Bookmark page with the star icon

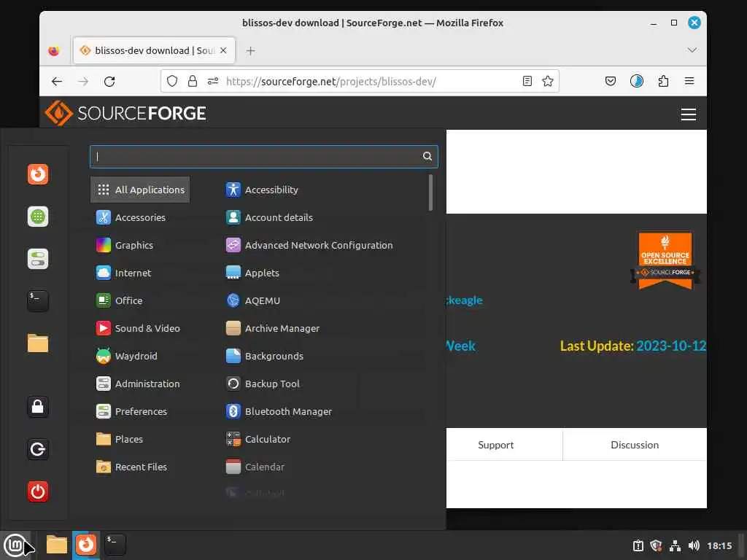(x=548, y=82)
